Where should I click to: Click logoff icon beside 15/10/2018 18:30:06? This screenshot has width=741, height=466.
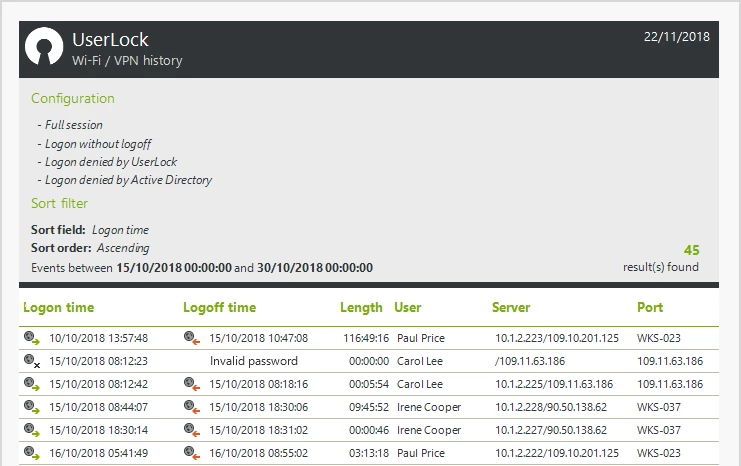click(x=191, y=408)
